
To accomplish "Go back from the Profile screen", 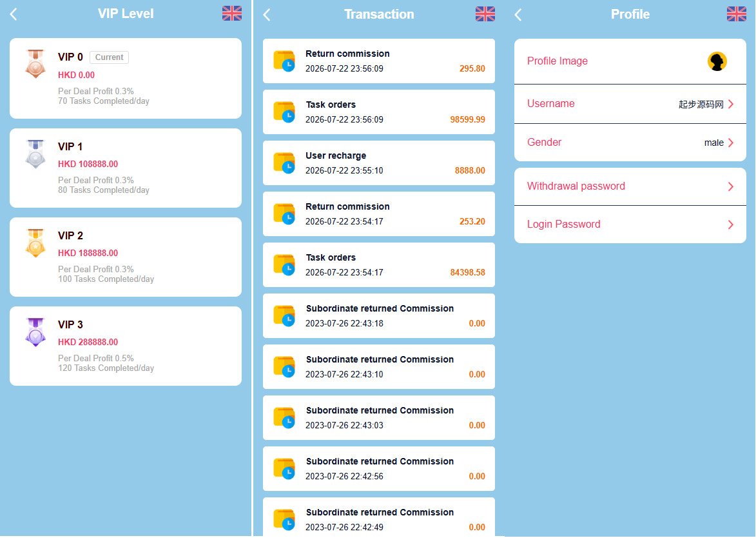I will (x=518, y=14).
